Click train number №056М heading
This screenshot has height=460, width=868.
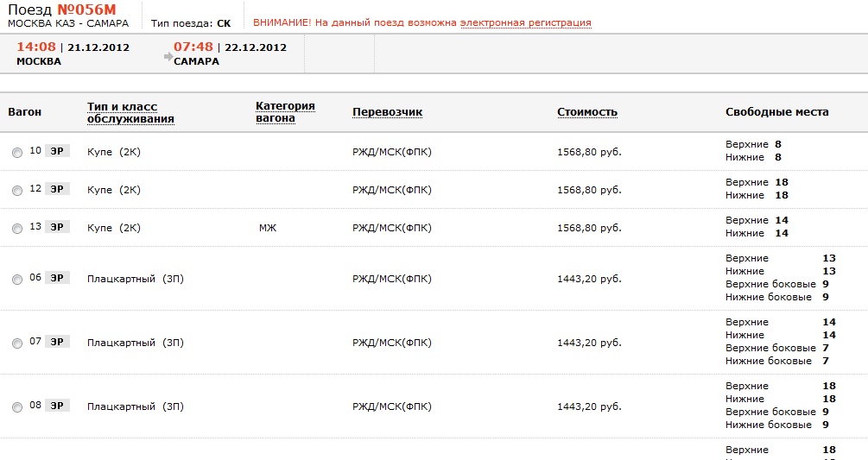[x=86, y=10]
